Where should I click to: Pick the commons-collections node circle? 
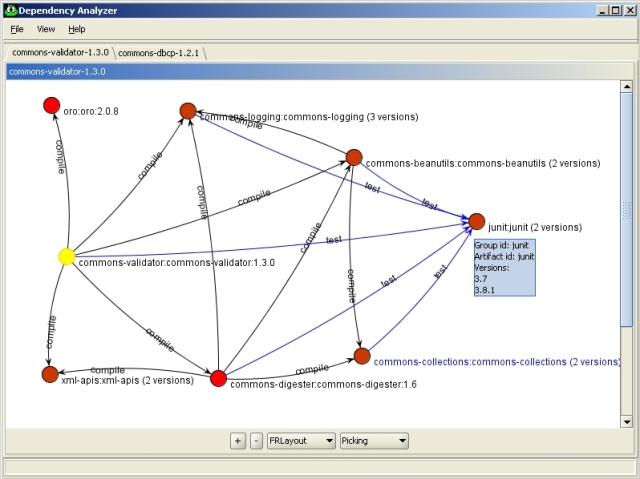[x=362, y=356]
